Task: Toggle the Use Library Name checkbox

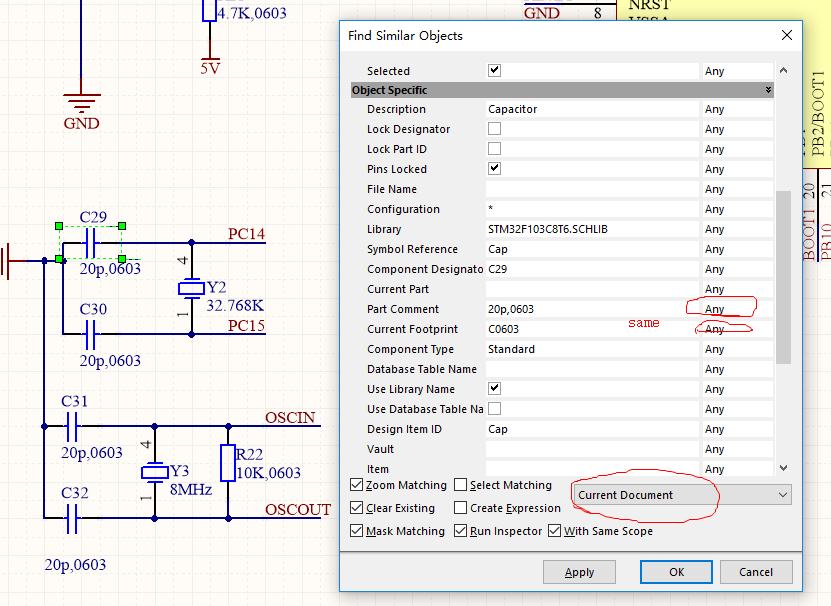Action: tap(494, 389)
